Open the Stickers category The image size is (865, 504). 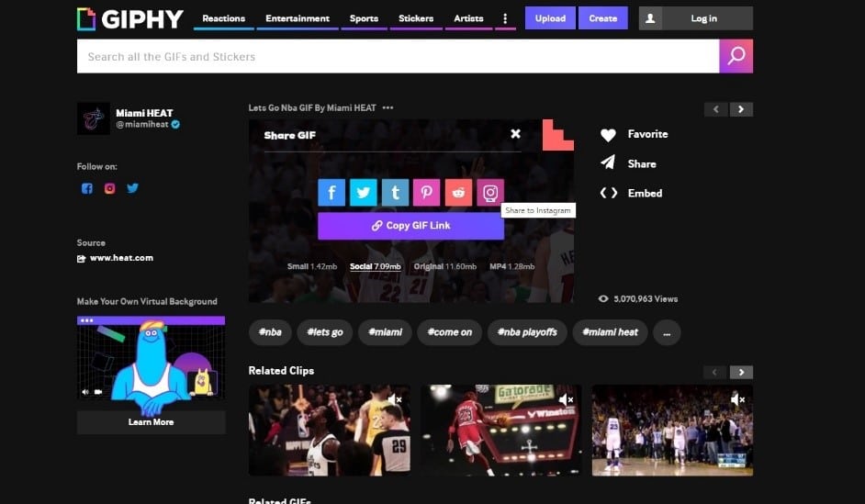click(416, 18)
